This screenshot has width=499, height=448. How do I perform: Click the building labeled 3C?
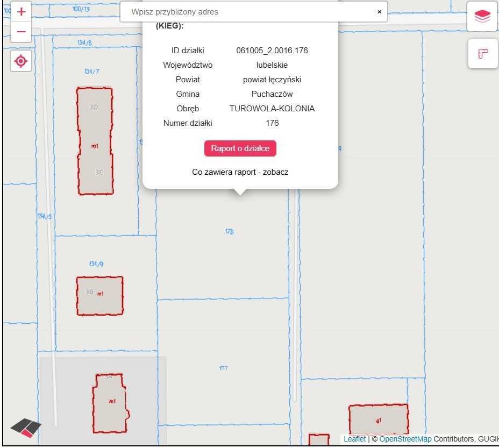(99, 172)
